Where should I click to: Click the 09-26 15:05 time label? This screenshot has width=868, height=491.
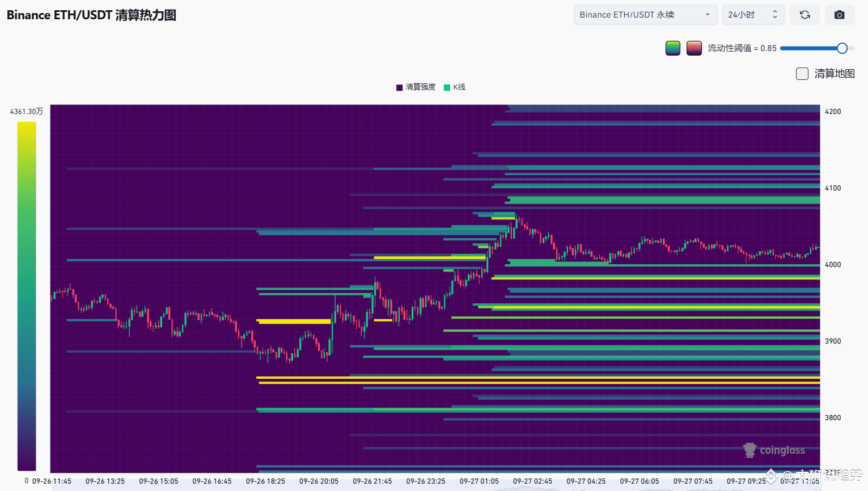159,481
